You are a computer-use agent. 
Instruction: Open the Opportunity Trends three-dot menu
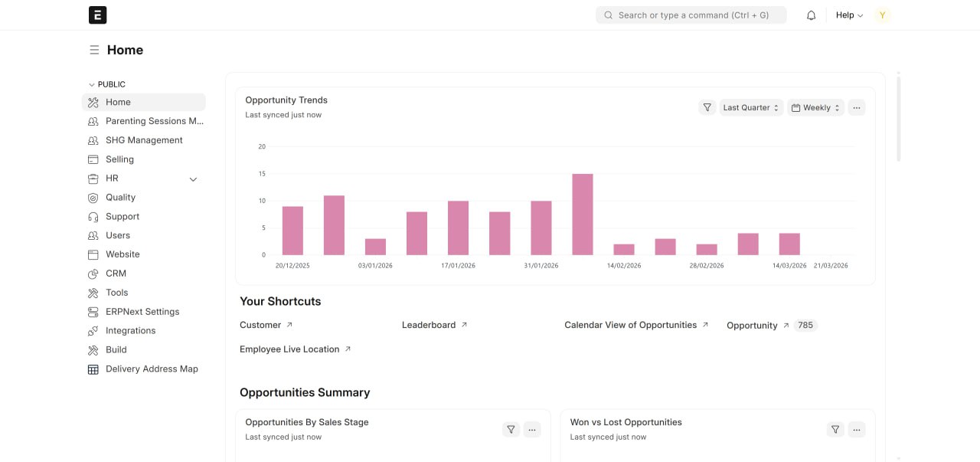pos(856,108)
